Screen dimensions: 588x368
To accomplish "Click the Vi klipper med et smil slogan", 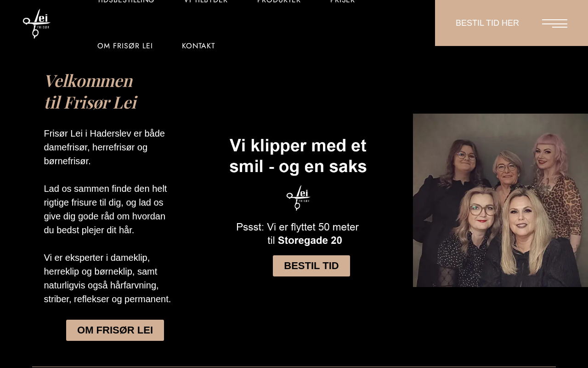I will [x=298, y=155].
